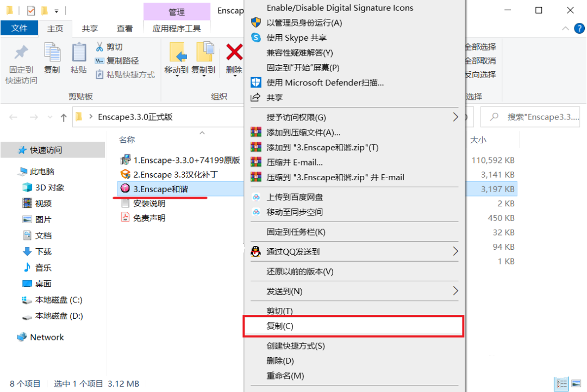Expand the 授予访问权限(G) submenu arrow

point(455,117)
